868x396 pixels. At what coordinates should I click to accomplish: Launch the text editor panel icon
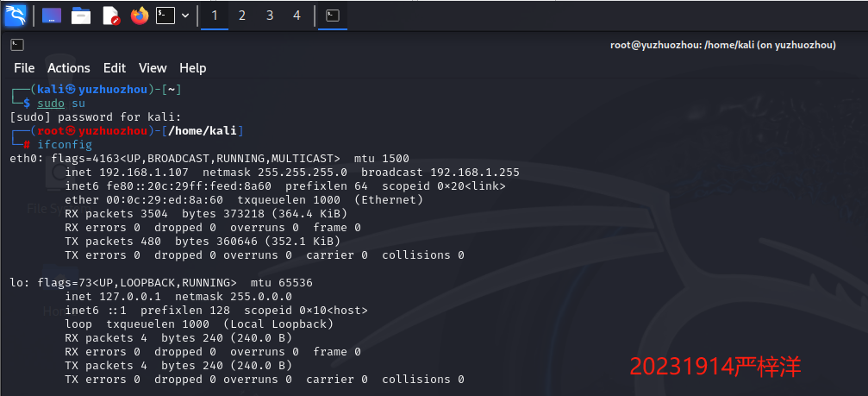pyautogui.click(x=111, y=16)
